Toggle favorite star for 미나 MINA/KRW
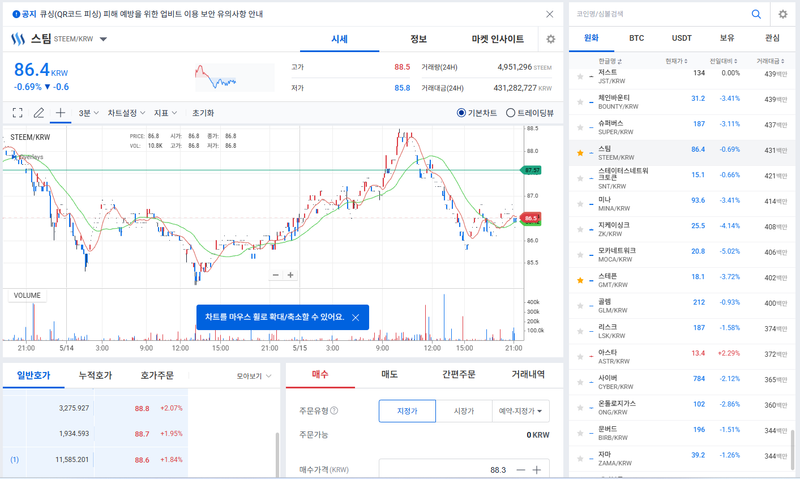 (580, 204)
